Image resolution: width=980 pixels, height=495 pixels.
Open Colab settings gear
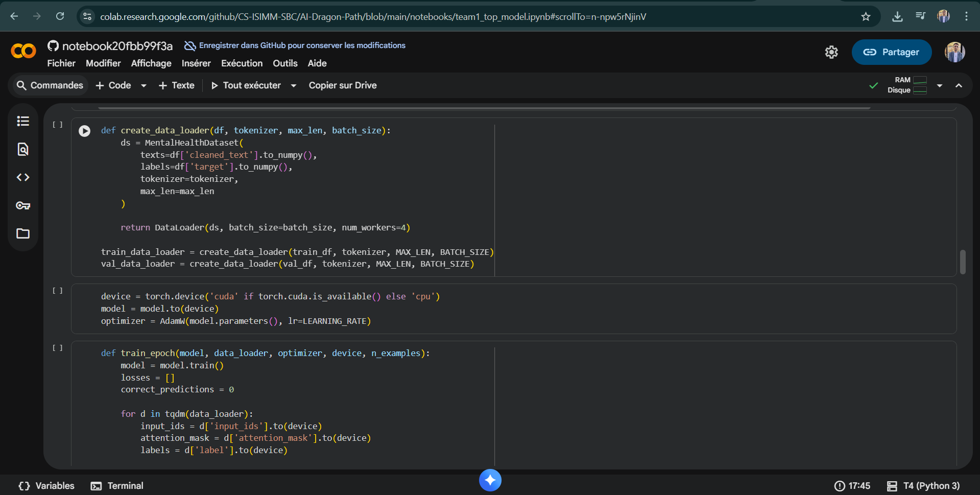pyautogui.click(x=831, y=52)
